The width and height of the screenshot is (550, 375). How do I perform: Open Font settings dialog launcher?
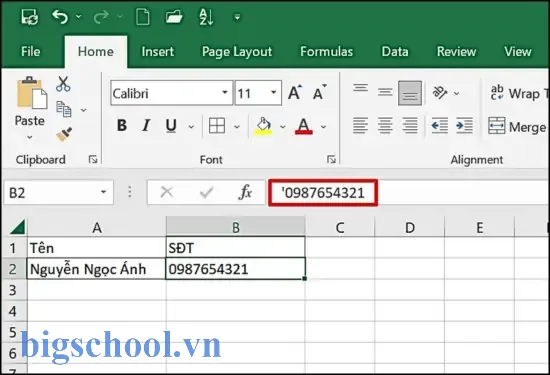pyautogui.click(x=331, y=160)
